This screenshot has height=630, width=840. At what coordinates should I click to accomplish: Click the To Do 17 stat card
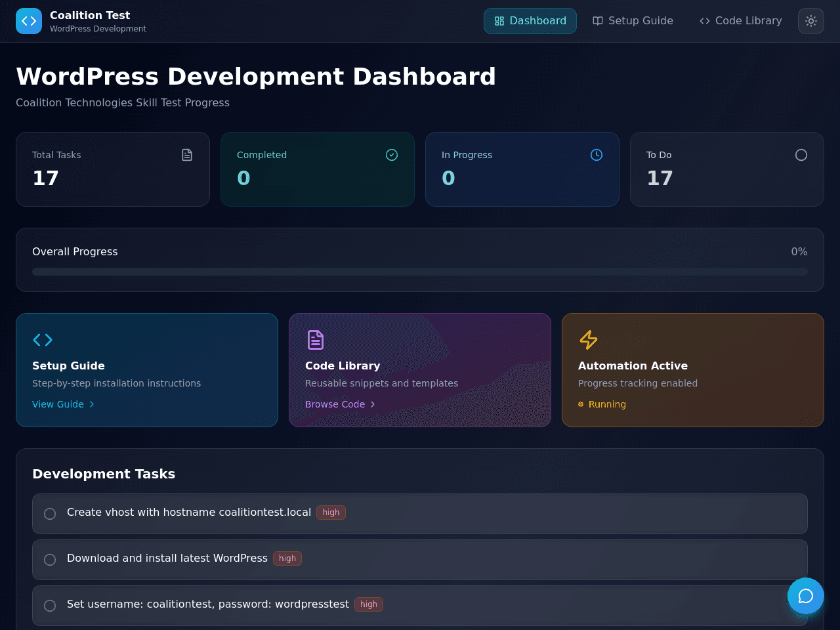coord(727,169)
